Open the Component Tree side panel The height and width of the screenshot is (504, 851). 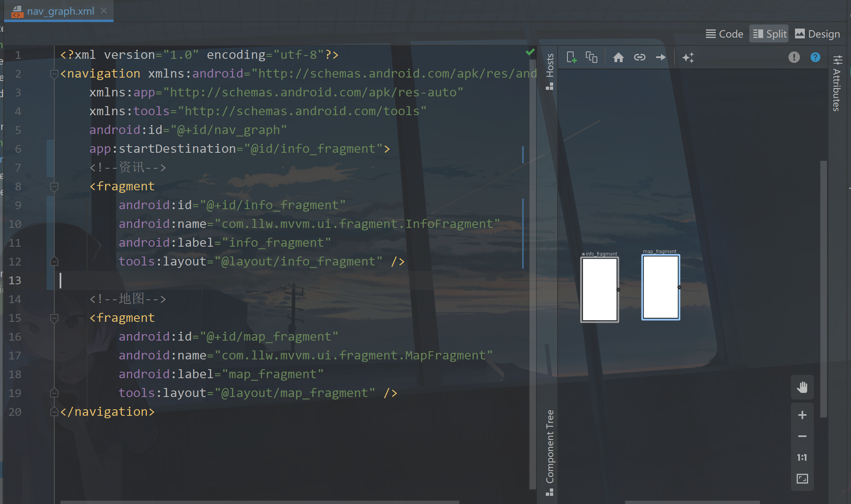550,453
